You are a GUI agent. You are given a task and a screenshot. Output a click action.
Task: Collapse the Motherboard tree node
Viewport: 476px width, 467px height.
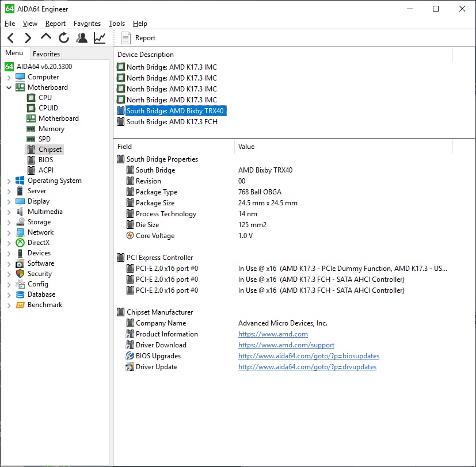9,87
